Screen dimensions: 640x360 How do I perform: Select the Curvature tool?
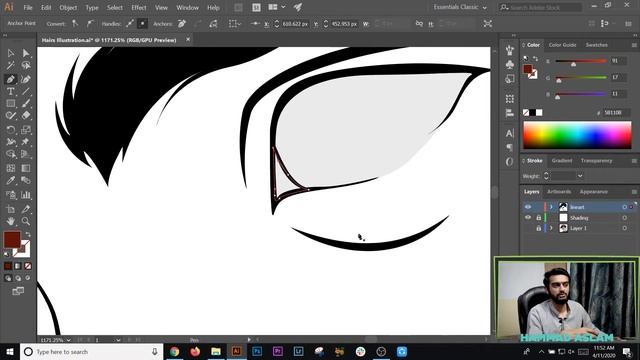(x=26, y=79)
